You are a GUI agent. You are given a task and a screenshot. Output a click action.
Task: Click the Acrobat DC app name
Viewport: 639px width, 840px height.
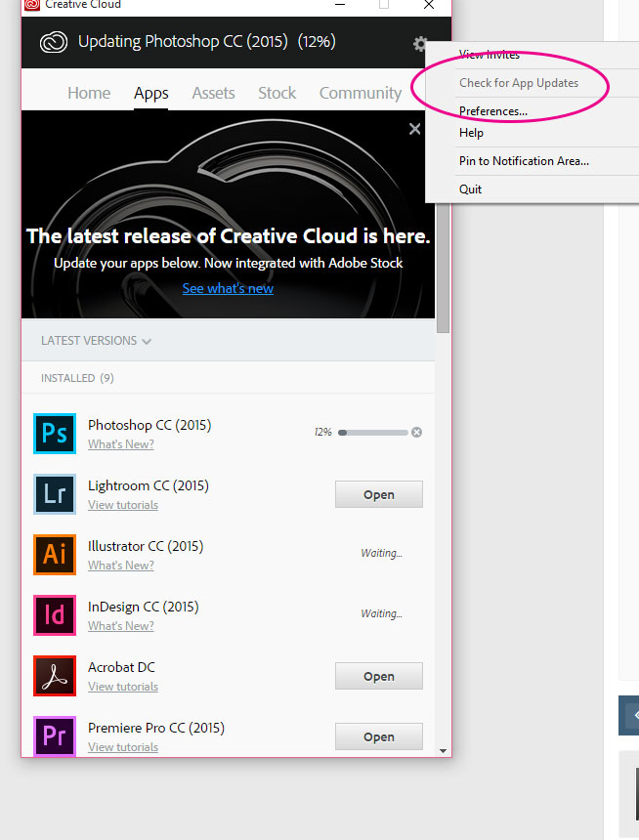point(122,667)
